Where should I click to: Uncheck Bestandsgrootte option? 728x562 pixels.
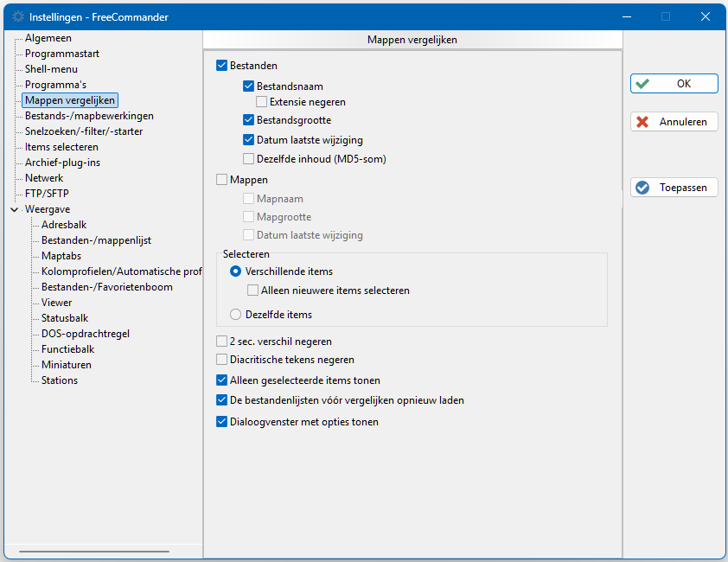(248, 120)
